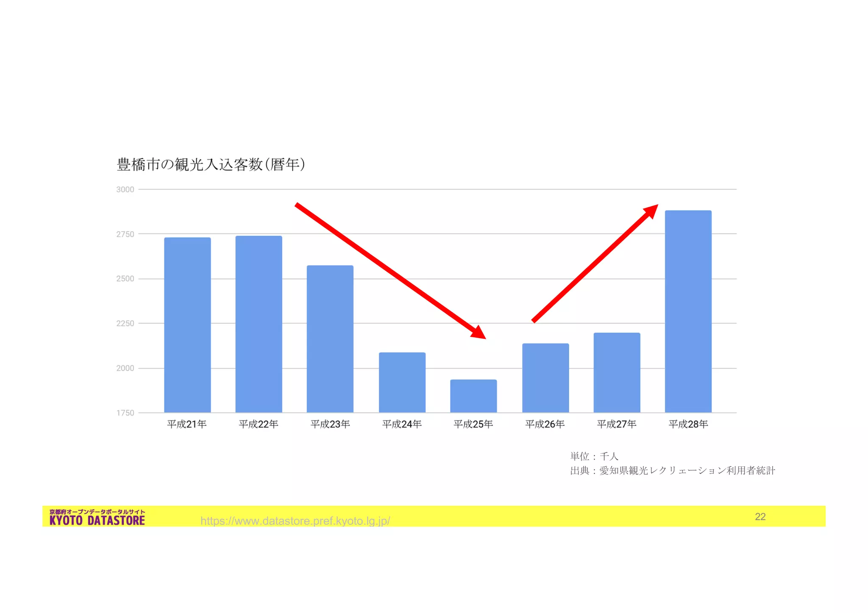Select the 平成21年 axis label
Viewport: 868px width, 613px height.
click(x=187, y=424)
